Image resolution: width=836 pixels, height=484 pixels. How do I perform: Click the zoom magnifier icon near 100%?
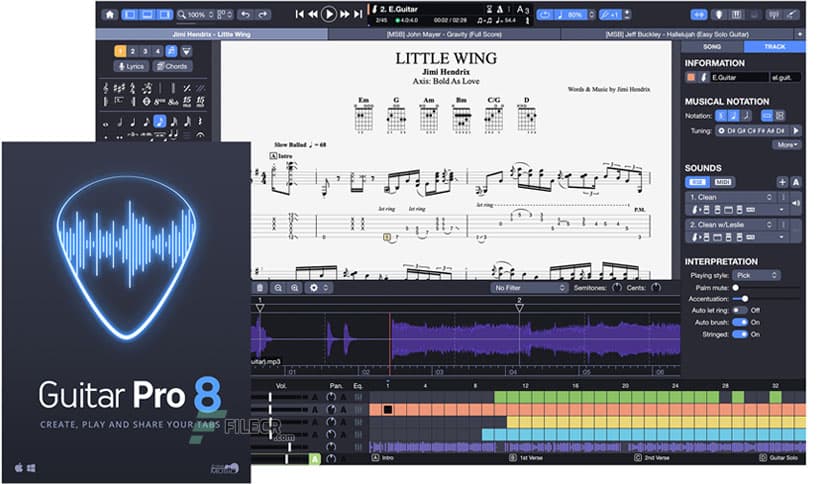(182, 14)
